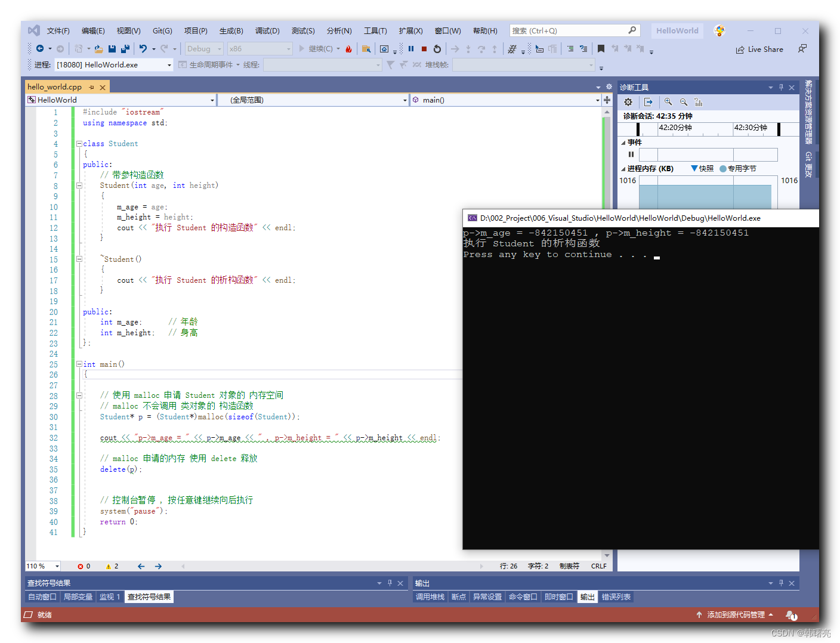
Task: Click the editor settings gear icon
Action: (x=609, y=87)
